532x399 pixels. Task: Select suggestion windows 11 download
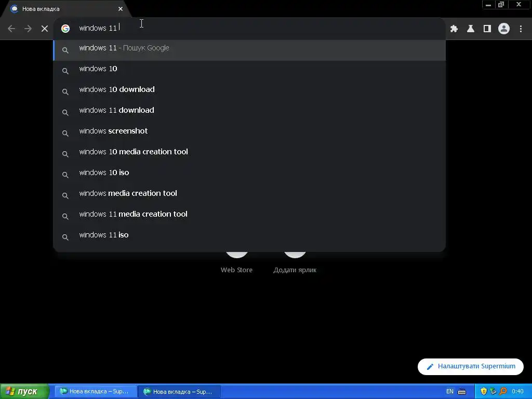point(249,112)
